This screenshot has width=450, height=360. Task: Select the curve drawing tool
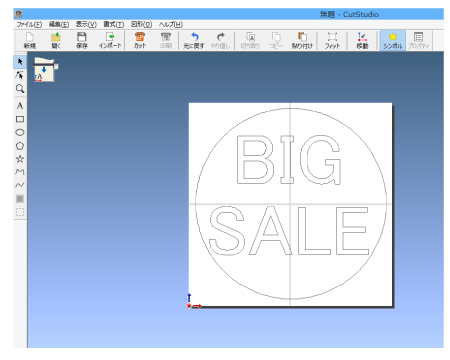pos(20,185)
